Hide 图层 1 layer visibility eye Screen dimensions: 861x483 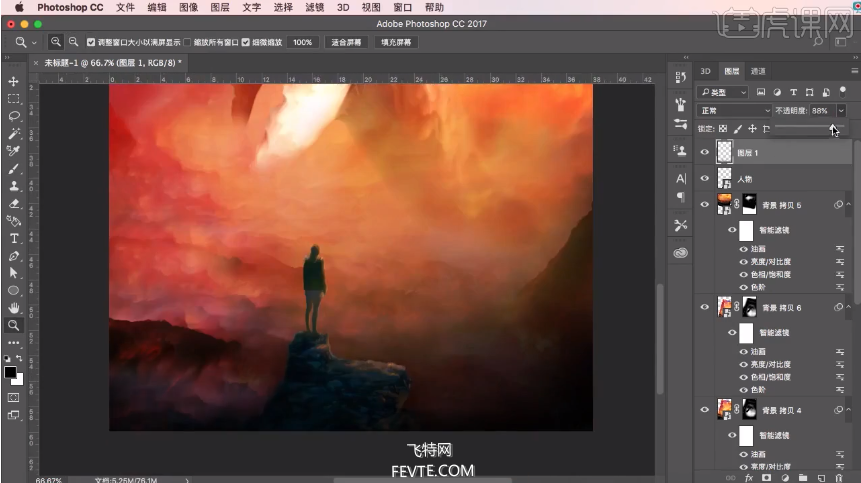click(x=705, y=153)
